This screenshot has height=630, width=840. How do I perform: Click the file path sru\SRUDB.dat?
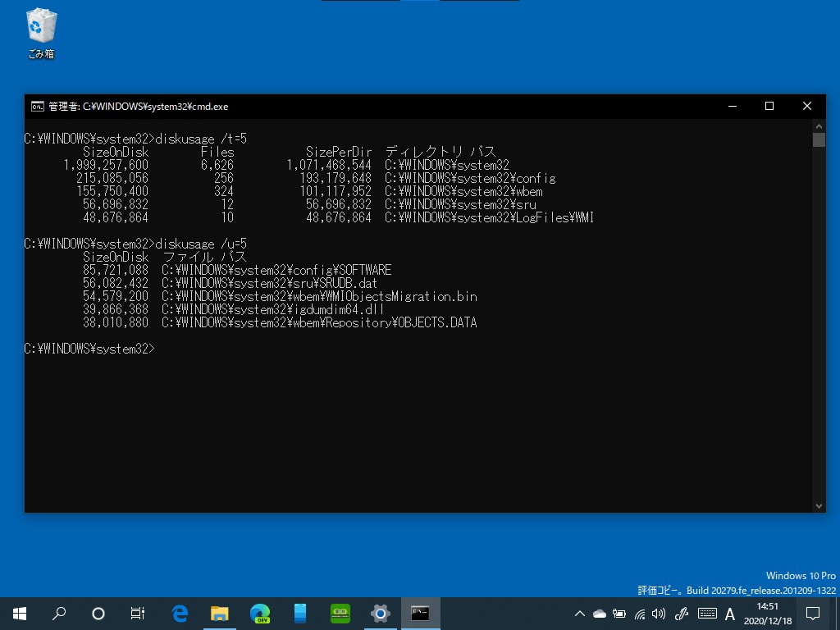pyautogui.click(x=269, y=283)
